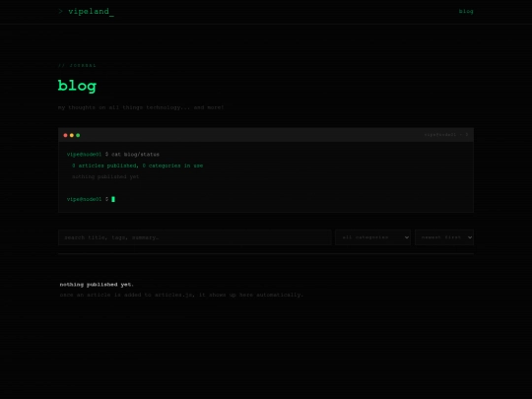Open the all categories dropdown
Screen dimensions: 532x399
(372, 237)
